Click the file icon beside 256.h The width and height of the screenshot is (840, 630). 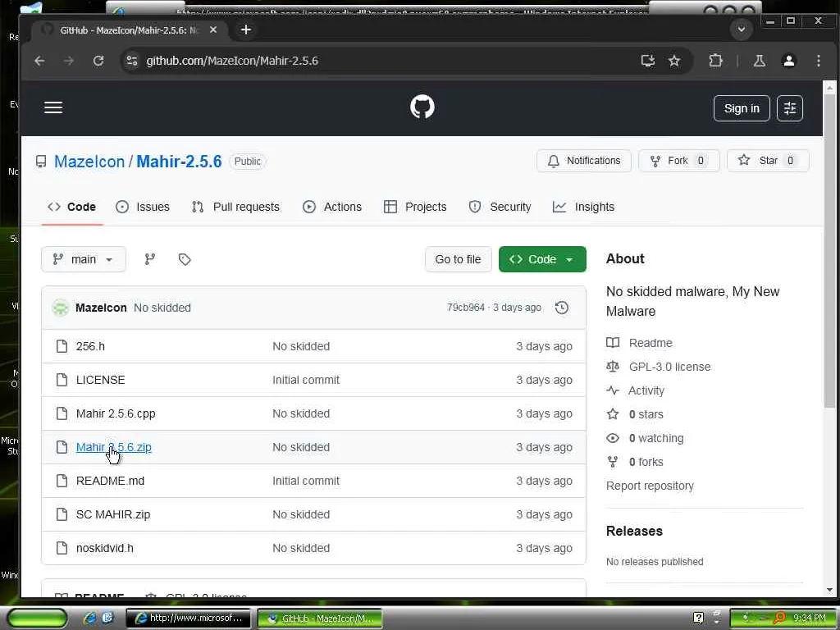(62, 346)
